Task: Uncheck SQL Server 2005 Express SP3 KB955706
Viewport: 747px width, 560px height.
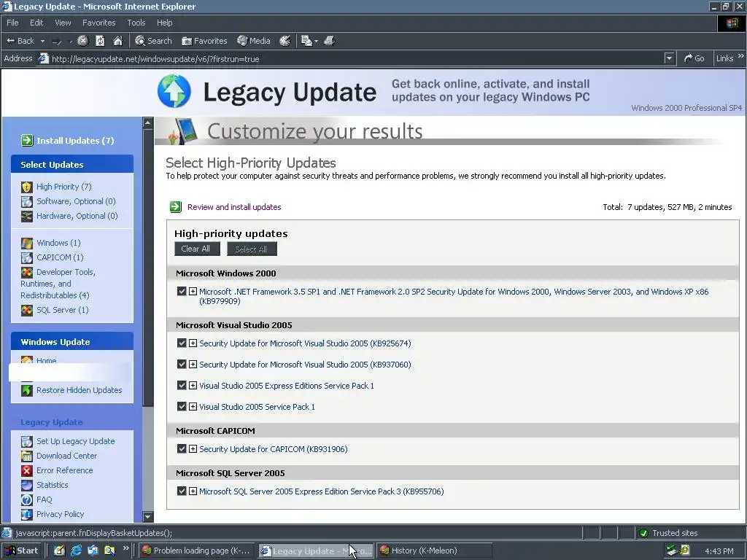Action: tap(182, 491)
